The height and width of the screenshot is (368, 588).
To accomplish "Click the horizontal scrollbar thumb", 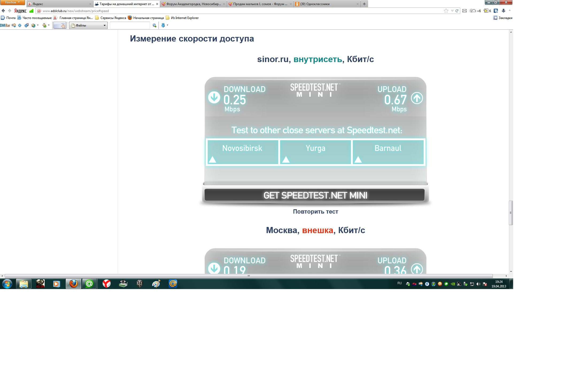I will click(x=249, y=276).
